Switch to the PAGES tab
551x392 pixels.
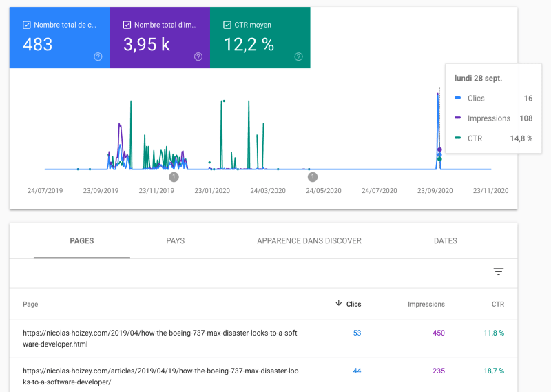(x=82, y=241)
